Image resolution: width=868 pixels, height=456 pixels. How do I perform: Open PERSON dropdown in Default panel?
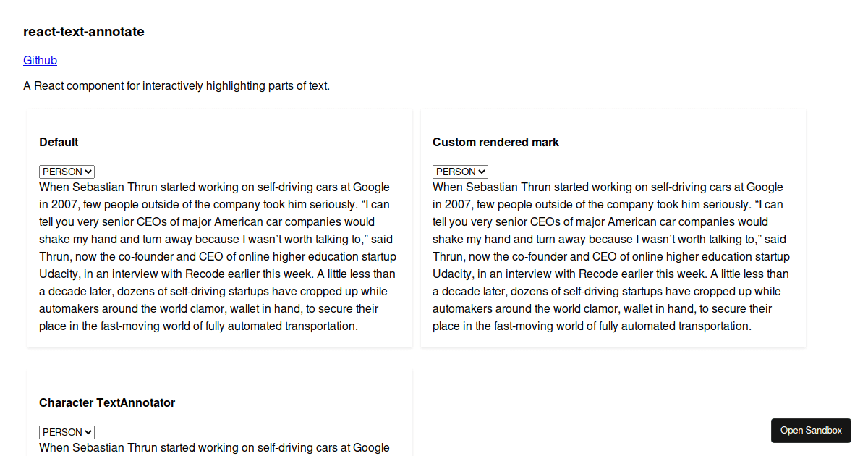pyautogui.click(x=67, y=172)
